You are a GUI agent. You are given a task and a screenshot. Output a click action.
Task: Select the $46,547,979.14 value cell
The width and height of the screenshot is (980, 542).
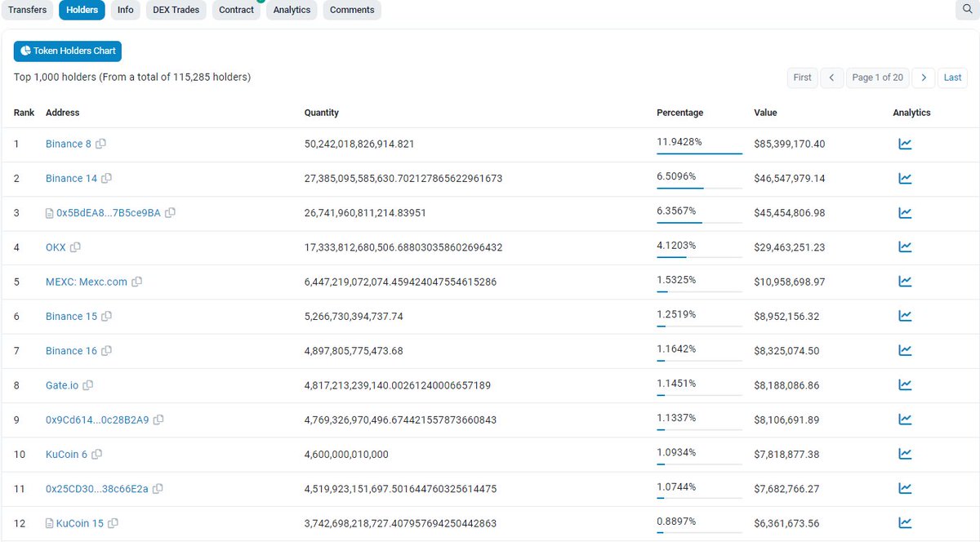tap(790, 178)
